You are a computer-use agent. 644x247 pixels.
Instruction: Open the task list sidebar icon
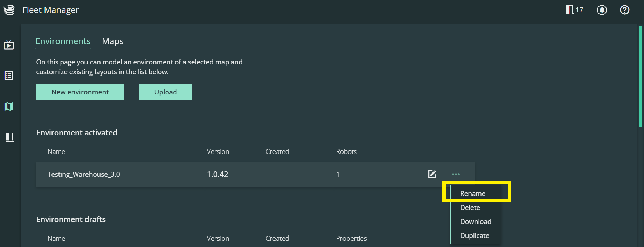point(9,76)
